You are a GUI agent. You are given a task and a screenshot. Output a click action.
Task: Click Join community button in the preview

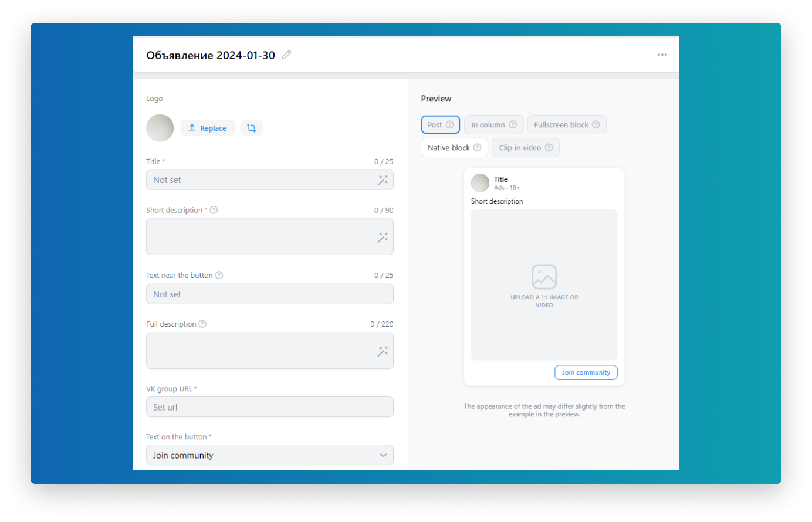[x=586, y=372]
